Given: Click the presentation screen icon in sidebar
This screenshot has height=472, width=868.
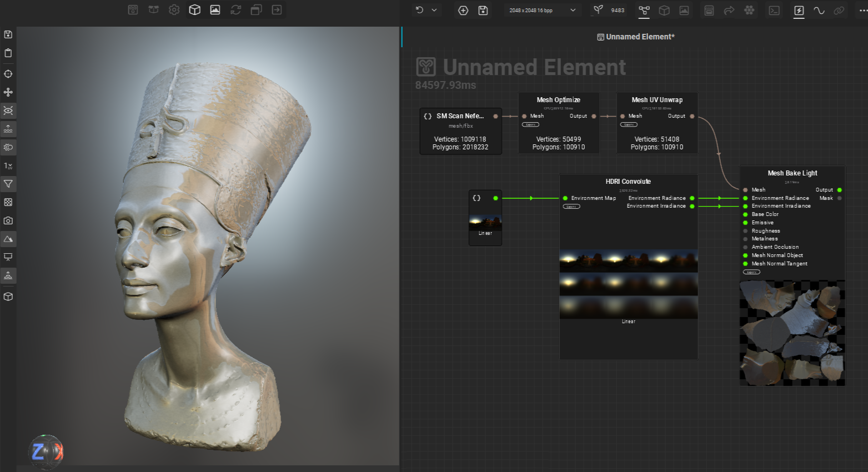Looking at the screenshot, I should tap(8, 257).
